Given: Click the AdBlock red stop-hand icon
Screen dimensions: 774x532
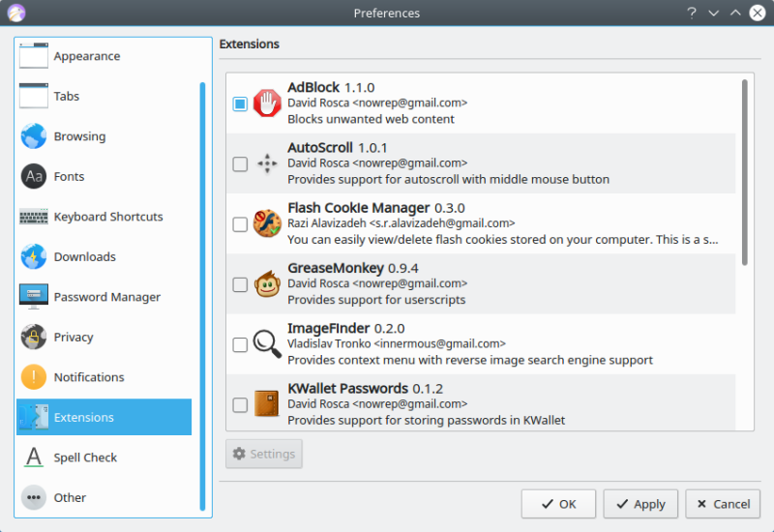Looking at the screenshot, I should [x=267, y=103].
